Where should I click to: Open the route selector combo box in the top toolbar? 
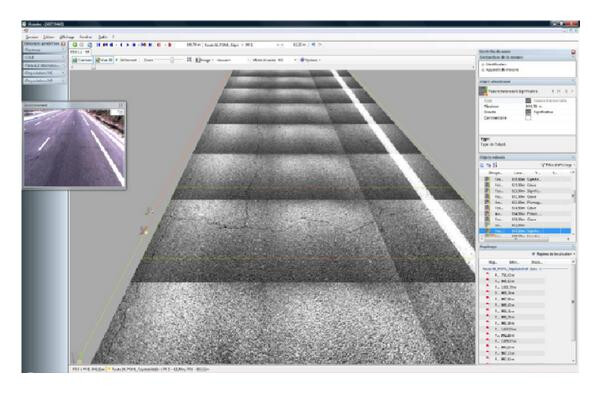244,45
